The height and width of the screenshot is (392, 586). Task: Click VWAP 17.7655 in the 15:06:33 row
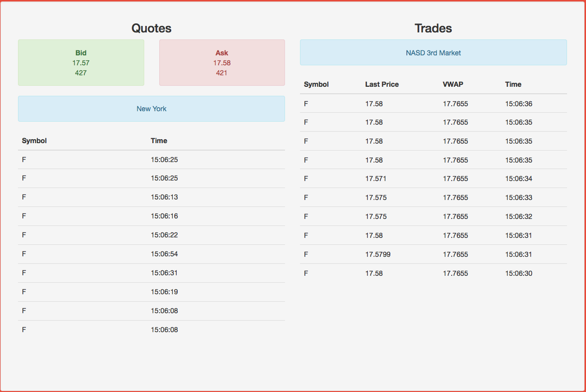point(455,198)
